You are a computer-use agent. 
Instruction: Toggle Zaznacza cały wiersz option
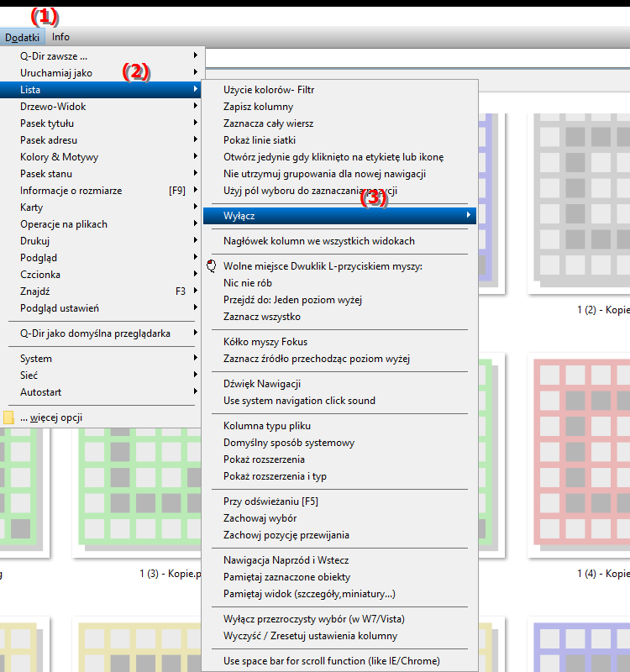click(x=340, y=123)
